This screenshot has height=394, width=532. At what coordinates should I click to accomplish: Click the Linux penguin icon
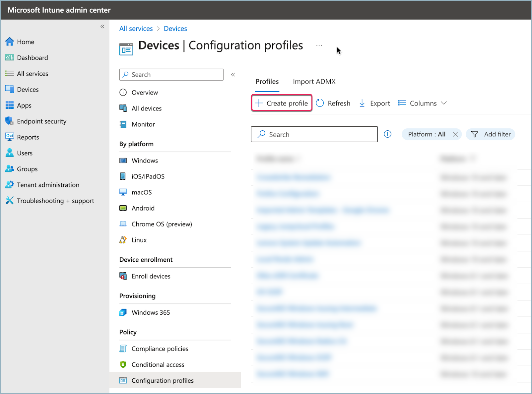click(123, 240)
